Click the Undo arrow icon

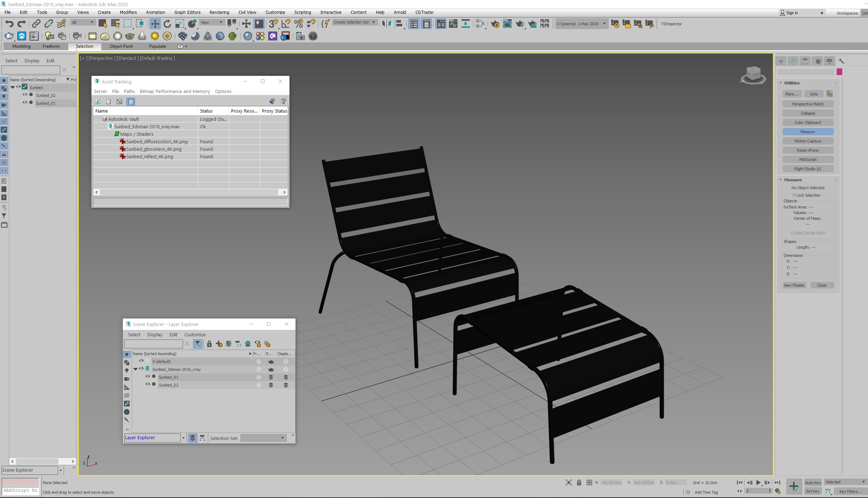(9, 24)
